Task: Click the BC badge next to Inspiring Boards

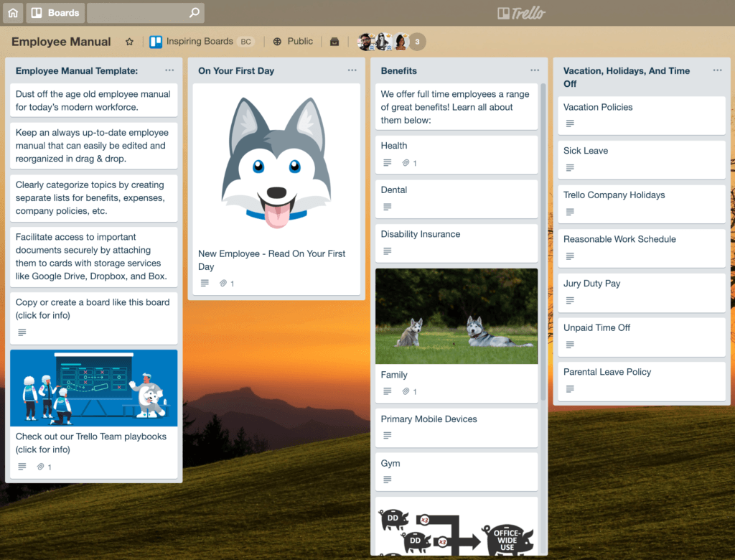Action: pos(245,42)
